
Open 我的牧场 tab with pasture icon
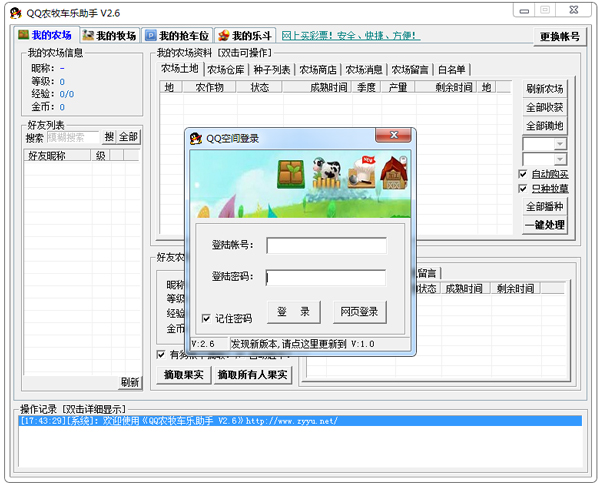click(x=109, y=36)
